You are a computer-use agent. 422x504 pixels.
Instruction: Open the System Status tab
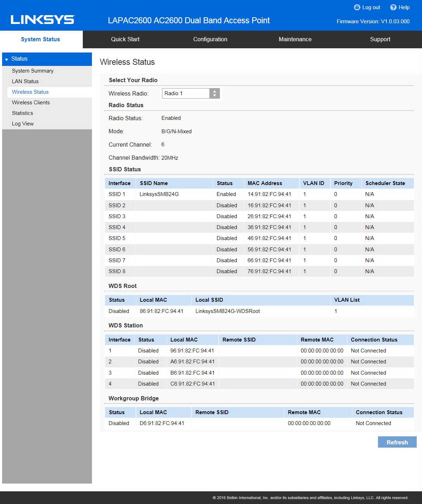coord(41,39)
